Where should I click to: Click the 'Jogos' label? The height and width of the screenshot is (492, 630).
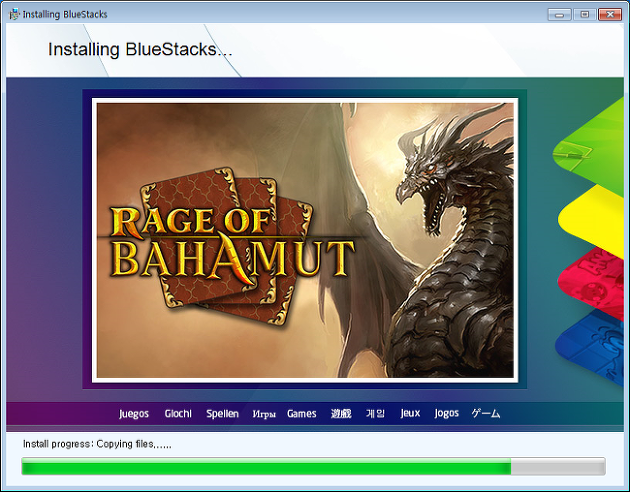446,413
